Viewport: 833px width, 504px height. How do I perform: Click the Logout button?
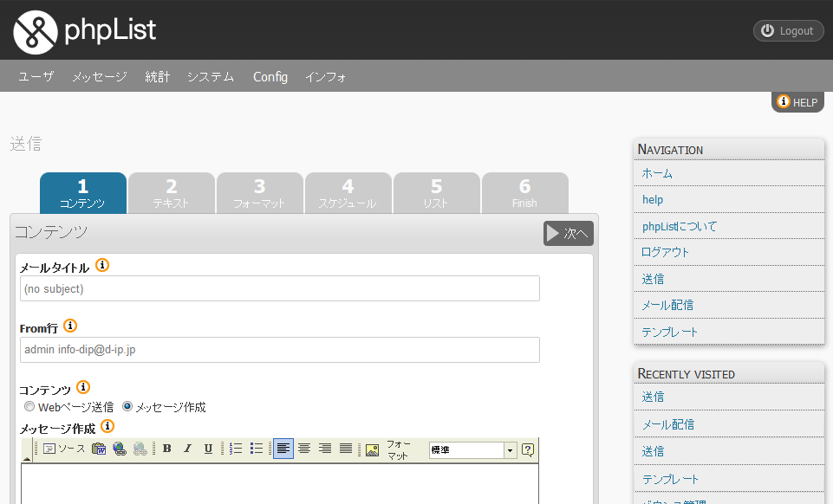click(x=788, y=30)
